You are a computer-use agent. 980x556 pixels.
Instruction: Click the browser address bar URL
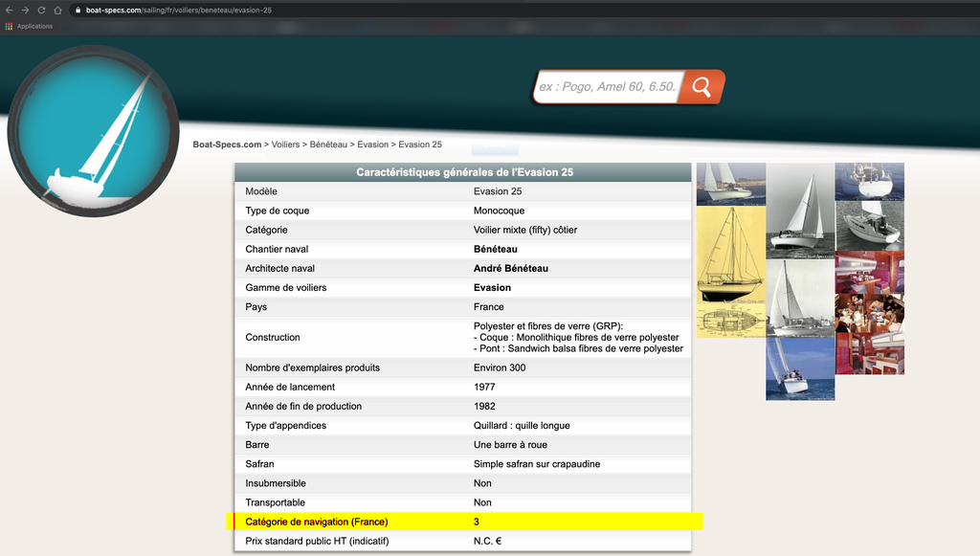(179, 10)
